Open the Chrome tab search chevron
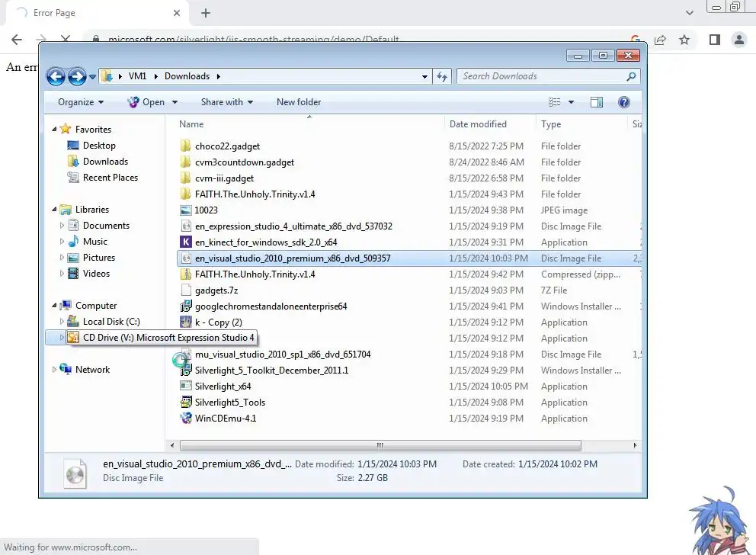 coord(690,13)
